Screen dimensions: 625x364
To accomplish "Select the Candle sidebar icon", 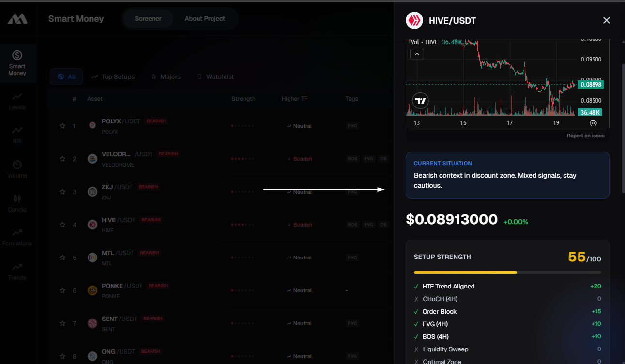I will point(17,203).
